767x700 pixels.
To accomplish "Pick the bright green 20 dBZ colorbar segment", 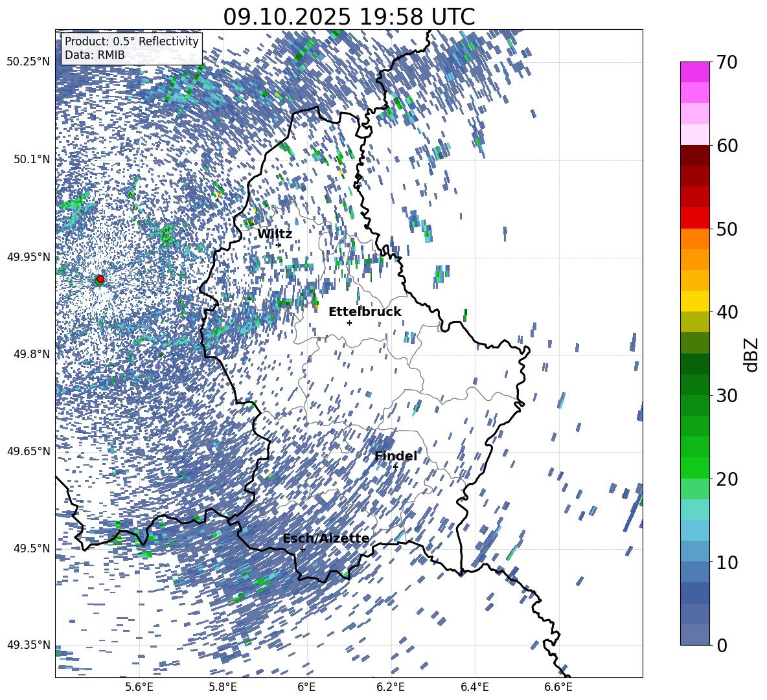I will pyautogui.click(x=694, y=468).
